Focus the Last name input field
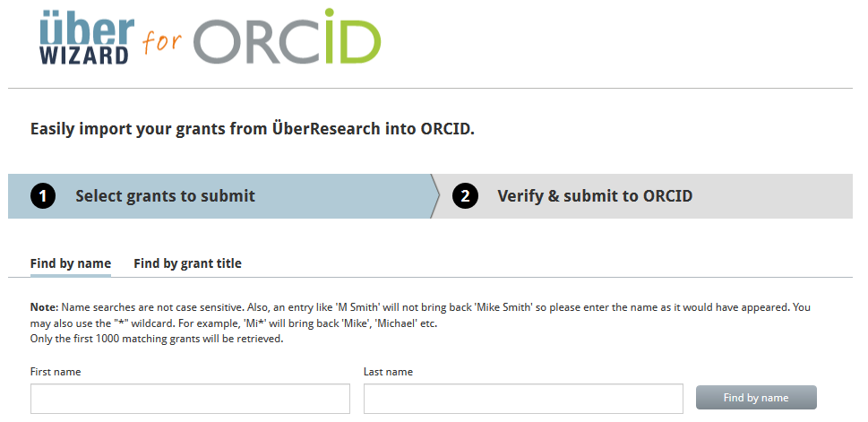 (x=523, y=399)
